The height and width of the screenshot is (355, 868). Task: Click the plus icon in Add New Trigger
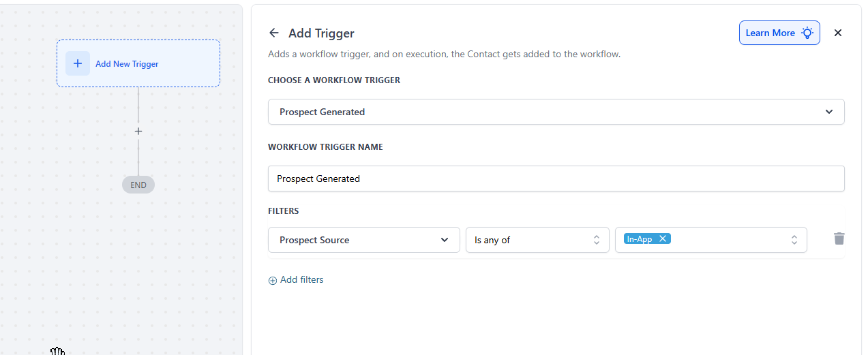tap(78, 63)
